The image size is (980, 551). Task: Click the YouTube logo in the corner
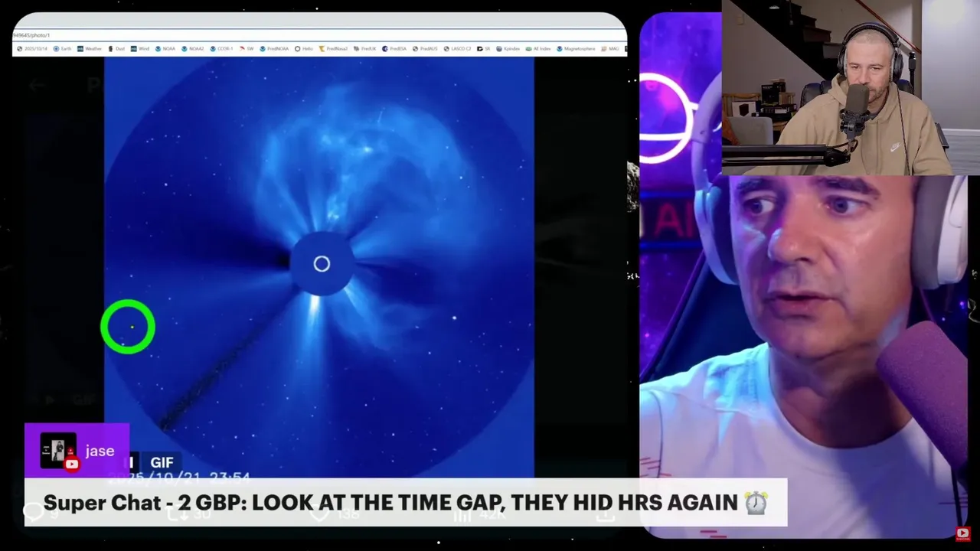point(962,533)
